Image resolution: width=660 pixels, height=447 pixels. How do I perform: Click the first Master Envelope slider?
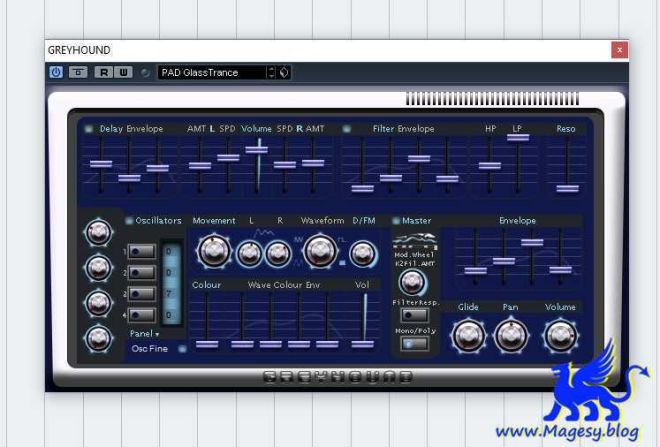click(x=476, y=271)
